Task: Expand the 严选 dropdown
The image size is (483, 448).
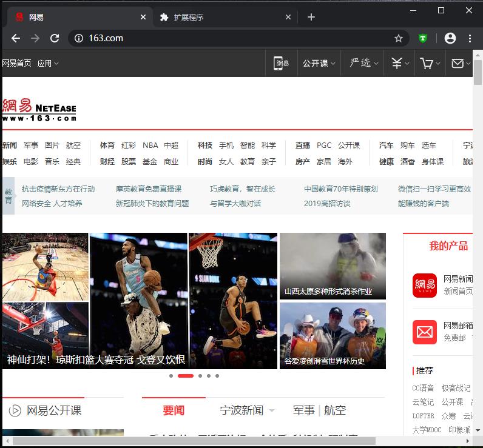Action: tap(363, 64)
